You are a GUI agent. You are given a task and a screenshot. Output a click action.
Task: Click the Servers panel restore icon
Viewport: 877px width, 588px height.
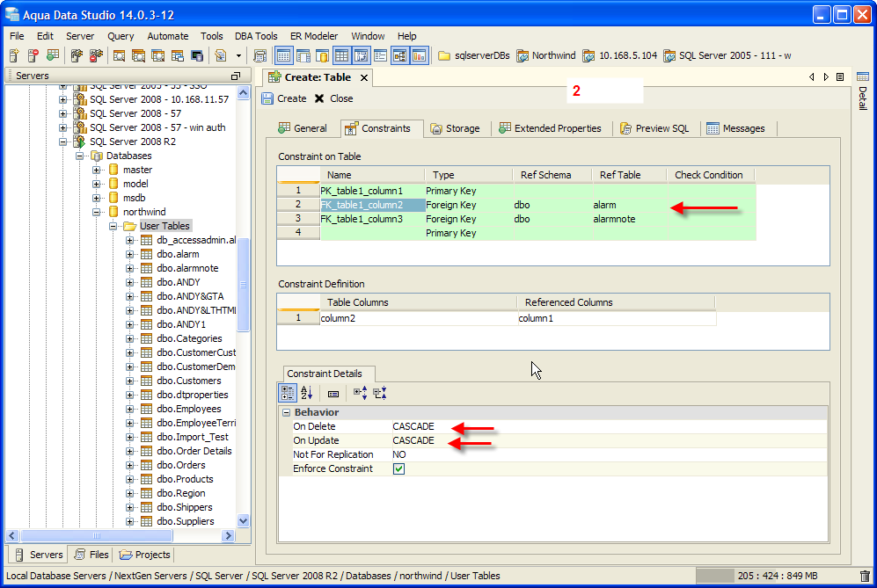236,76
